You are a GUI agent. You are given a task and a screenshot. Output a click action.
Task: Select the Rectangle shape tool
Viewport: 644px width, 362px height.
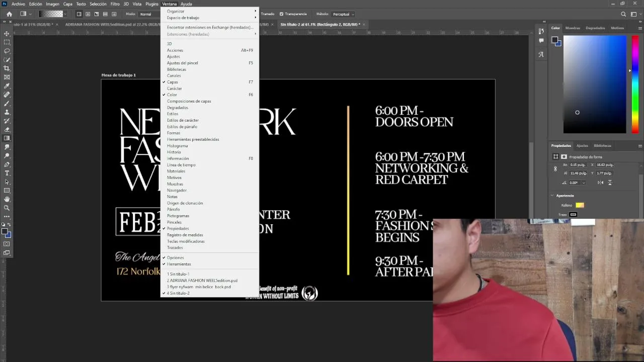[7, 191]
